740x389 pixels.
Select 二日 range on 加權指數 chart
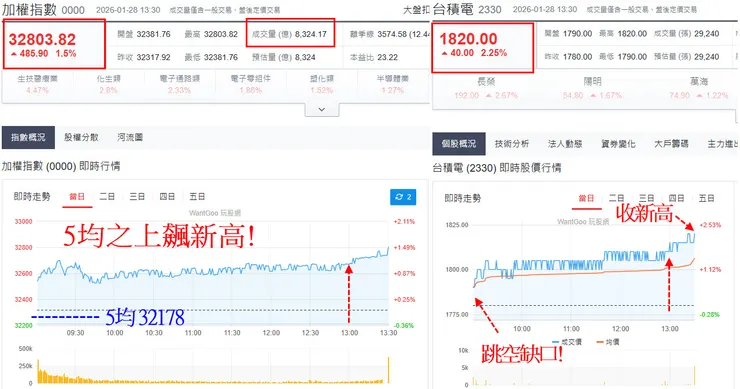click(107, 197)
